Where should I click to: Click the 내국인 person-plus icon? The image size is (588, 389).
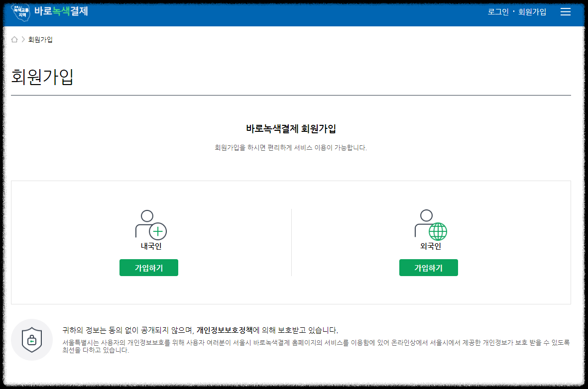[151, 224]
